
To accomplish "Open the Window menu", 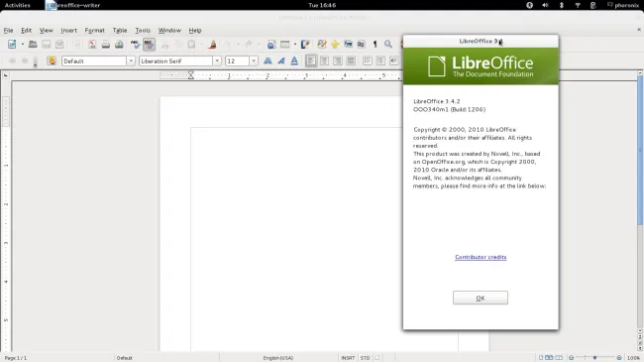I will tap(169, 30).
